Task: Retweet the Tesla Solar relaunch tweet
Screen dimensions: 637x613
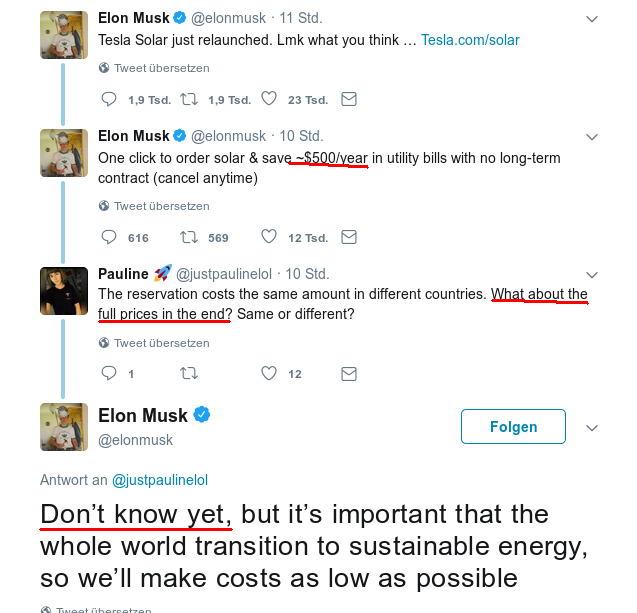Action: click(189, 100)
